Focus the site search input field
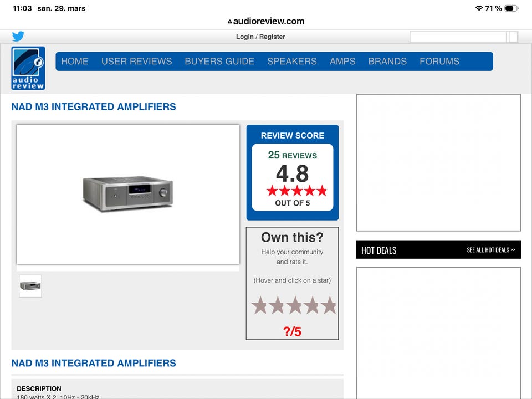The width and height of the screenshot is (532, 399). point(458,37)
